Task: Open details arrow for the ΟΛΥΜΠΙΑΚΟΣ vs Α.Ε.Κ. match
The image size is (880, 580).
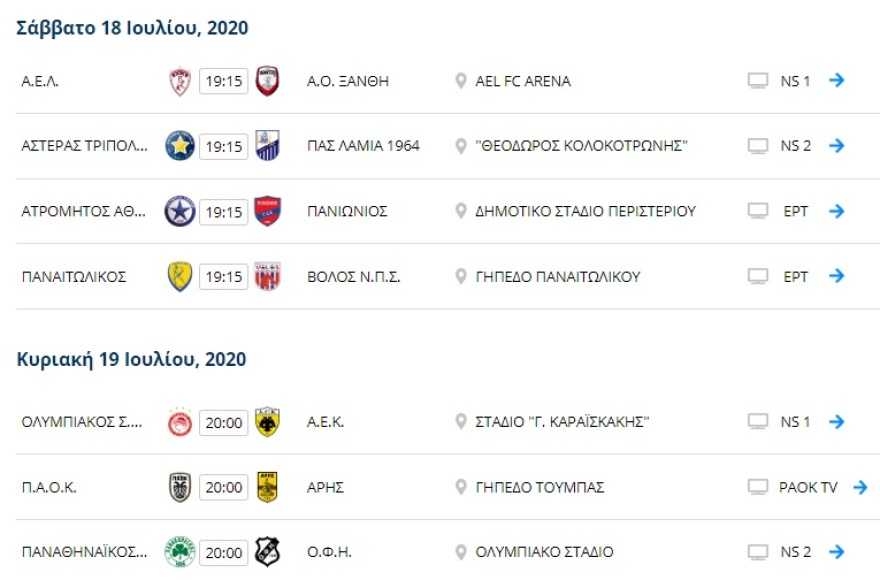Action: (838, 422)
